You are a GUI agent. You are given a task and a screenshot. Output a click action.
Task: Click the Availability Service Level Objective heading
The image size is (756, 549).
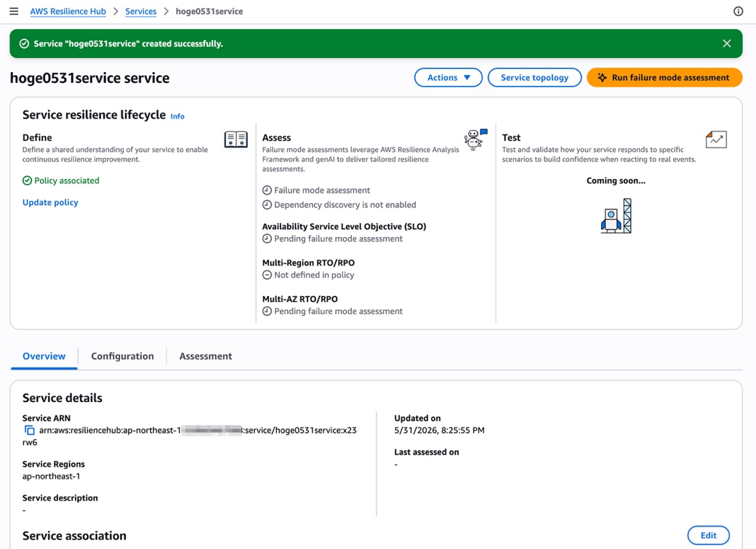(345, 227)
